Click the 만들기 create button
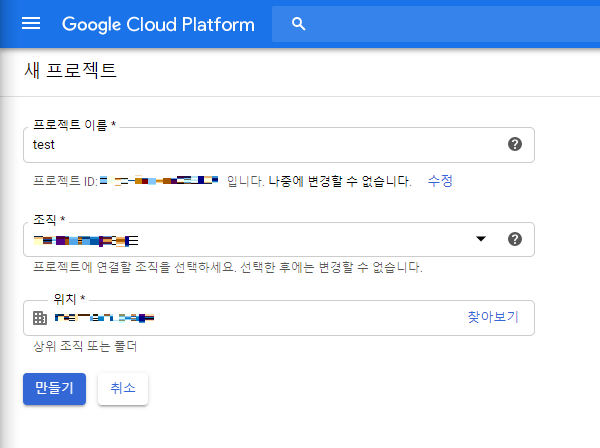 (54, 389)
